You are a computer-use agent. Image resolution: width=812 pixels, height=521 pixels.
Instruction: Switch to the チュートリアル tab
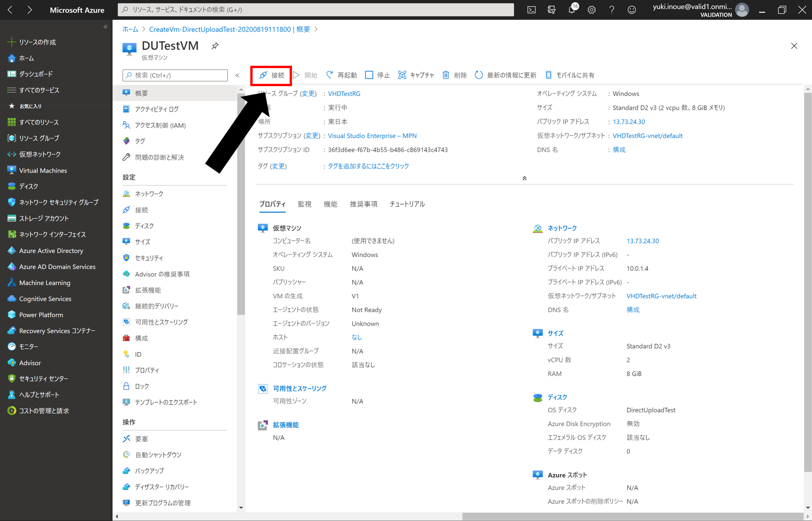click(x=407, y=204)
